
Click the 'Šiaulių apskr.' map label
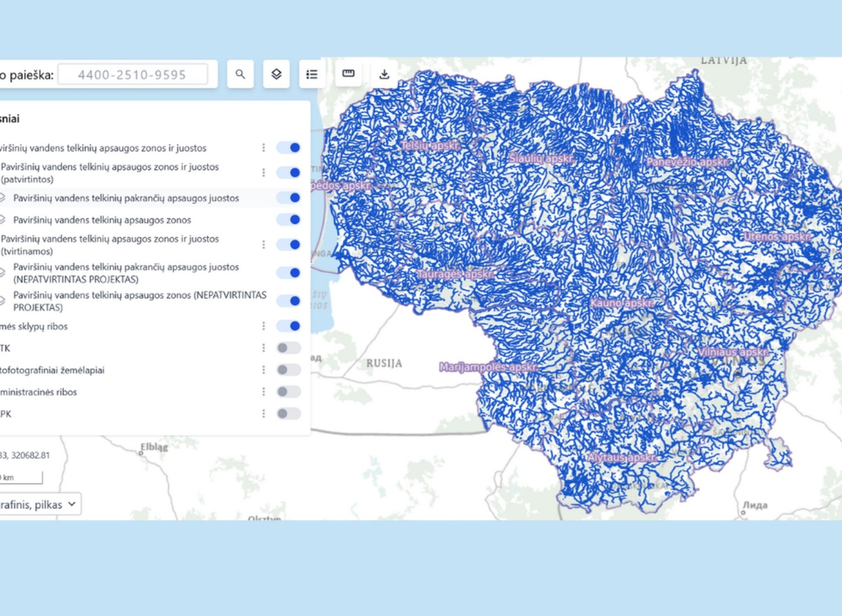(x=541, y=158)
